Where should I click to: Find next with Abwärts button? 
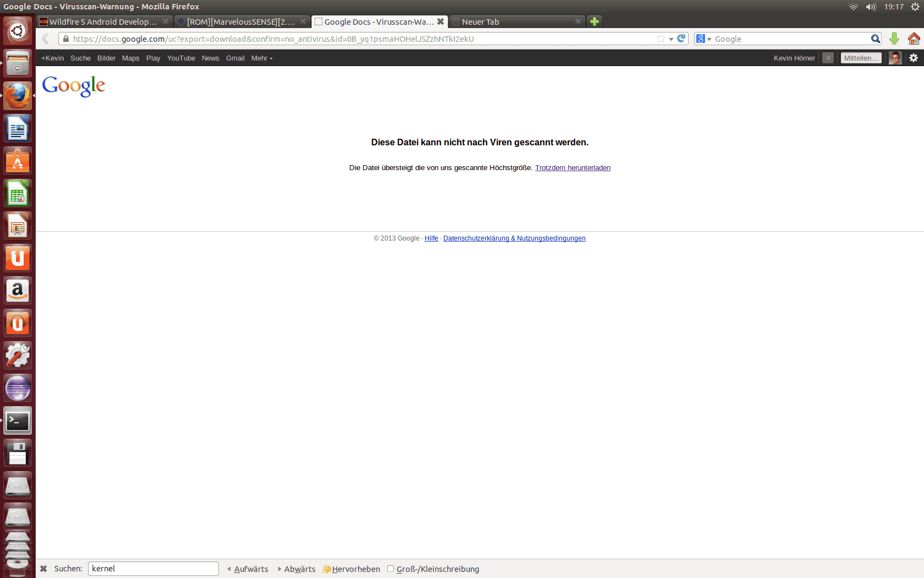[296, 569]
